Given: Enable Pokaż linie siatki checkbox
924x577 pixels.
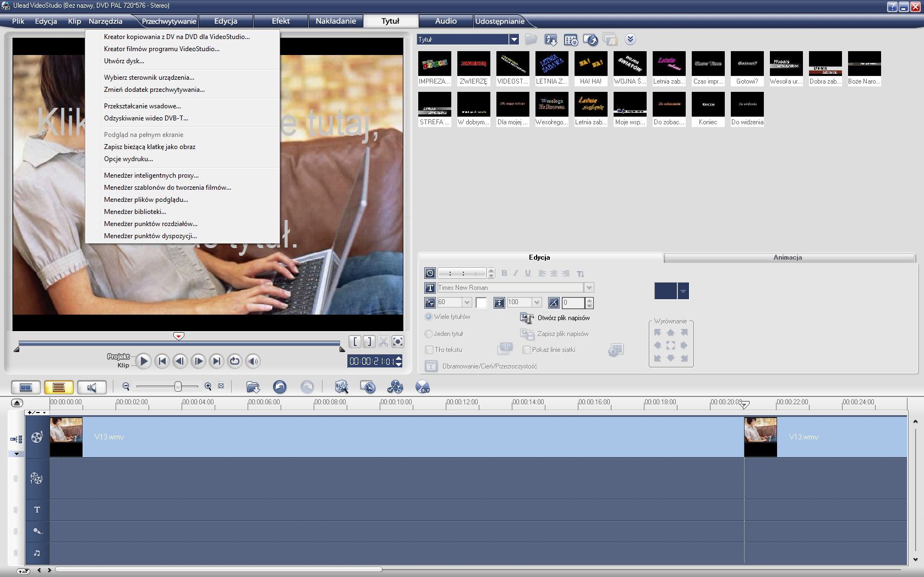Looking at the screenshot, I should [x=527, y=350].
